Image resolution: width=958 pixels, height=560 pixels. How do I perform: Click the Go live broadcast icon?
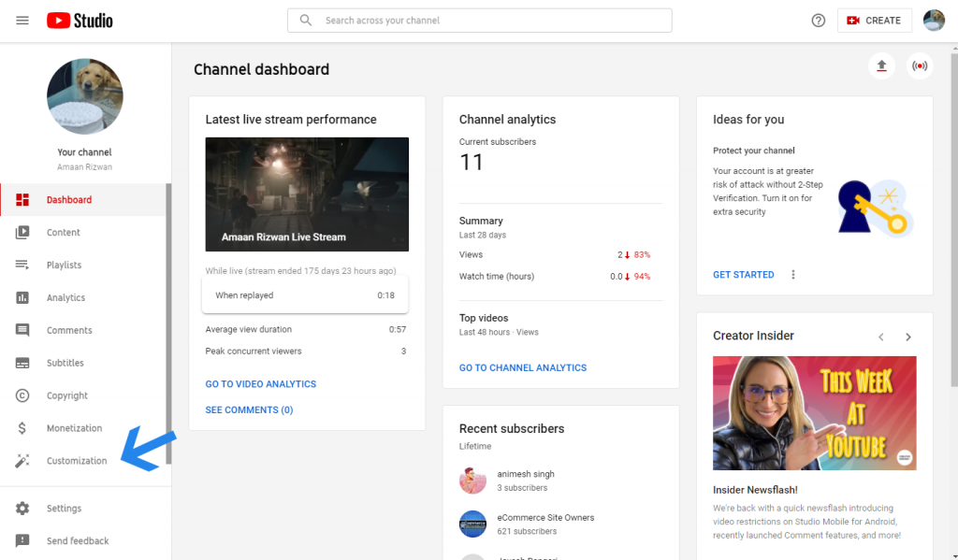click(920, 66)
